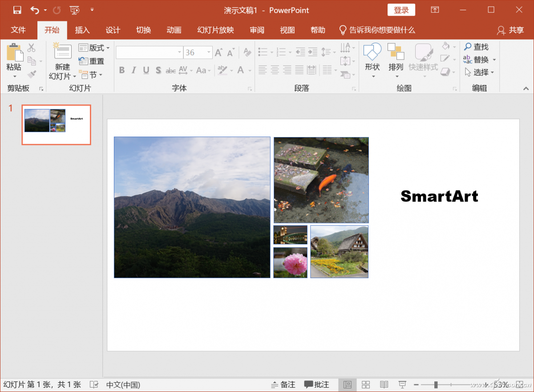The height and width of the screenshot is (392, 534).
Task: Align text left
Action: (263, 70)
